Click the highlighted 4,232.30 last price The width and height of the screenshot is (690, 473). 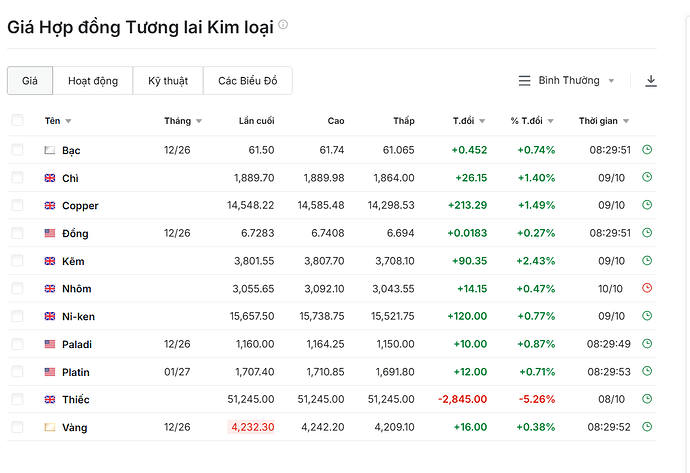click(251, 427)
